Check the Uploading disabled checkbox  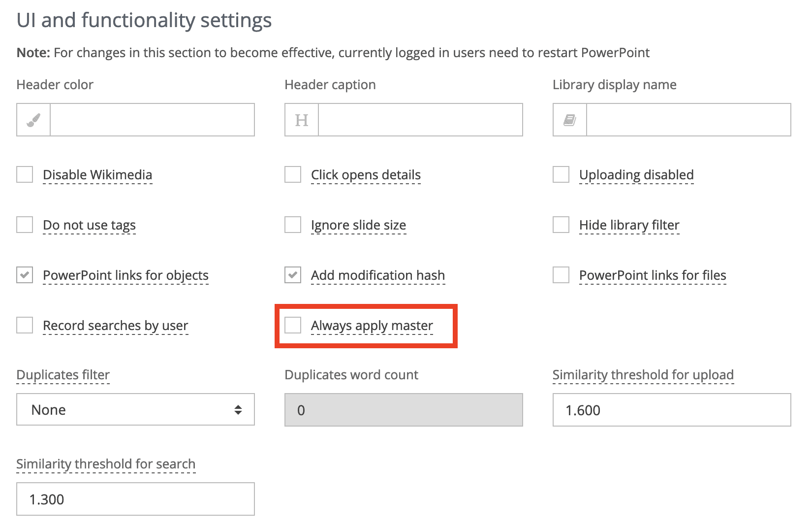561,174
